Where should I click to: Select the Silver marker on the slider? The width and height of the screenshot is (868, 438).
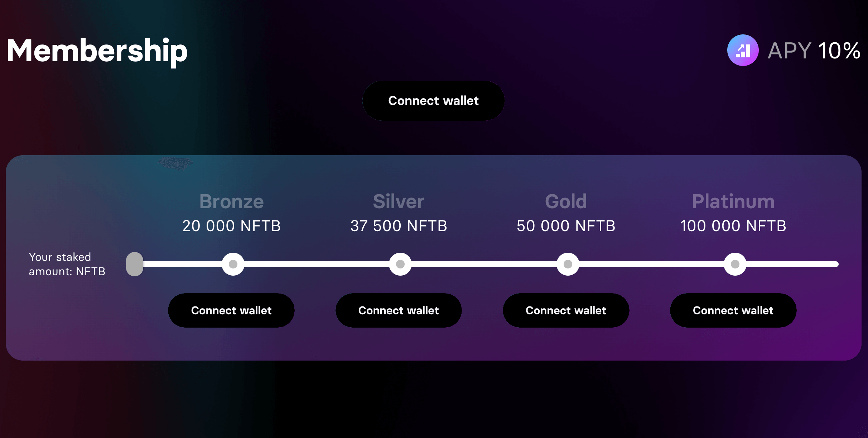click(x=400, y=264)
